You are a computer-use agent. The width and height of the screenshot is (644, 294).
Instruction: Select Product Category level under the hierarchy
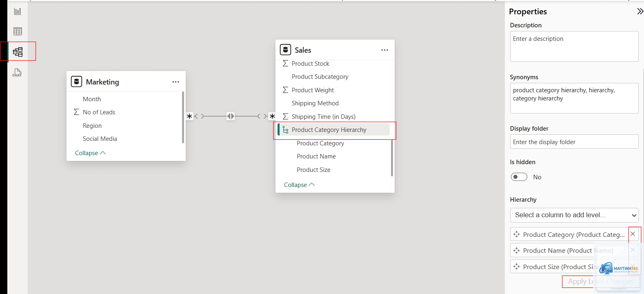point(320,143)
